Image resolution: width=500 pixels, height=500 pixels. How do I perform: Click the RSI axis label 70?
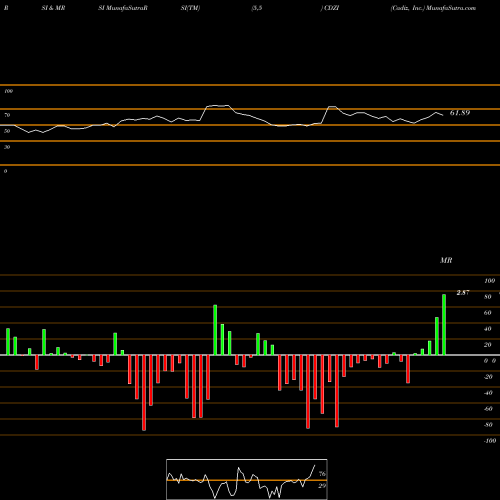[x=7, y=115]
